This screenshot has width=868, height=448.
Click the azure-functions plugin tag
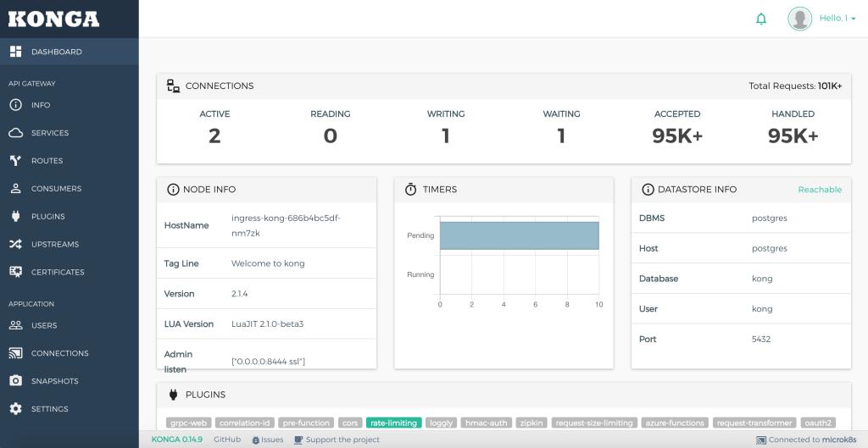[x=676, y=423]
